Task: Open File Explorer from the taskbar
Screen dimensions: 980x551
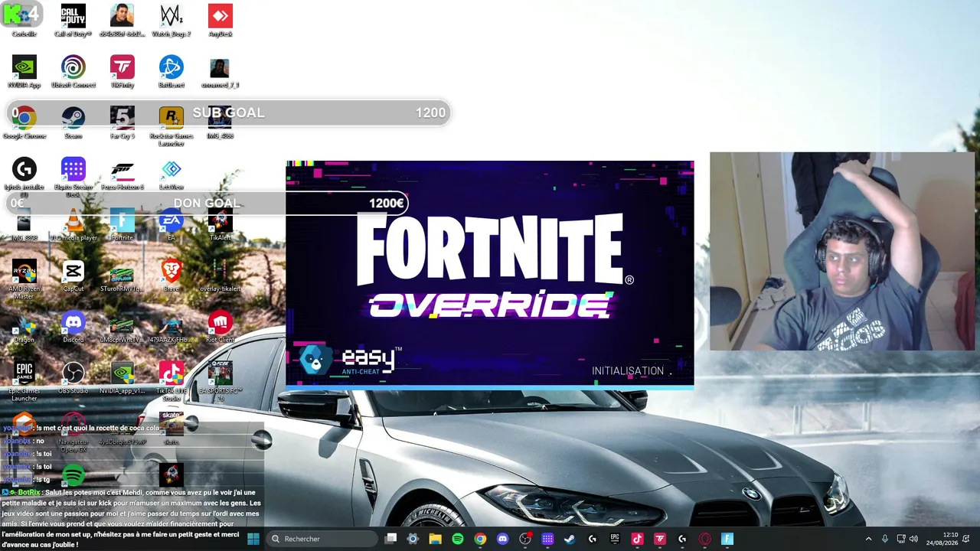Action: 435,539
